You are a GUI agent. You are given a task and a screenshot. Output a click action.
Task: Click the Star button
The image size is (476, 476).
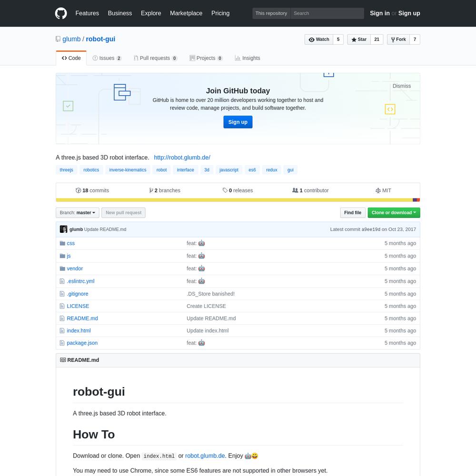(x=359, y=40)
